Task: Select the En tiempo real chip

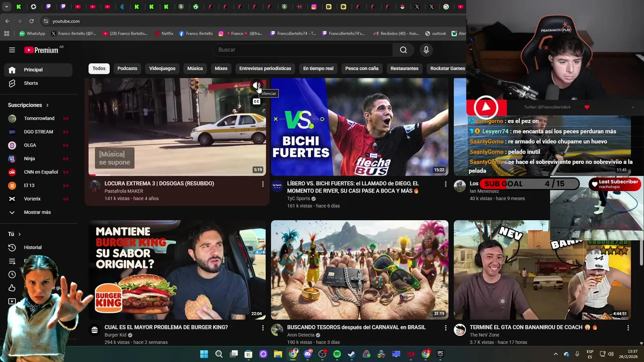Action: click(x=318, y=68)
